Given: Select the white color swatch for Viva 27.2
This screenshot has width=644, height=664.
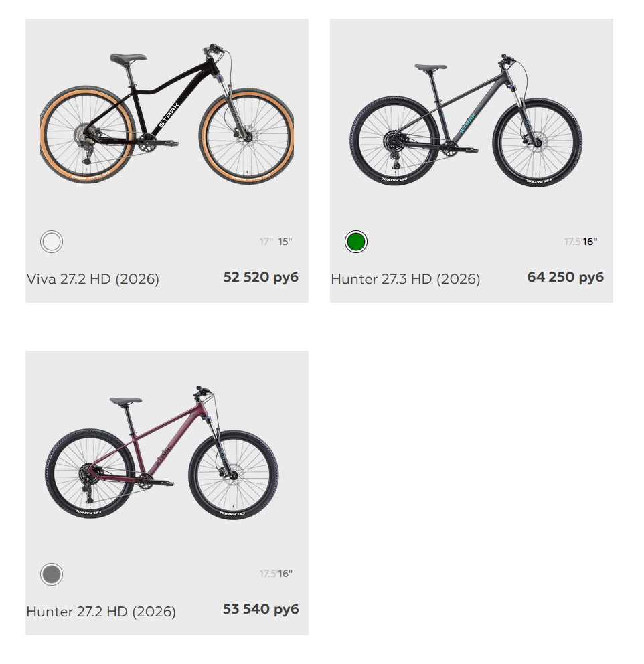Looking at the screenshot, I should (52, 242).
